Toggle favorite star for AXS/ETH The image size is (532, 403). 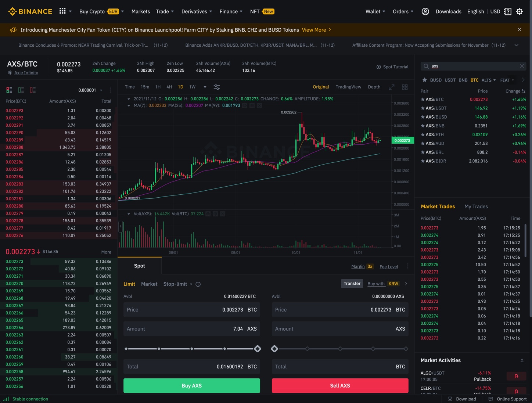423,134
